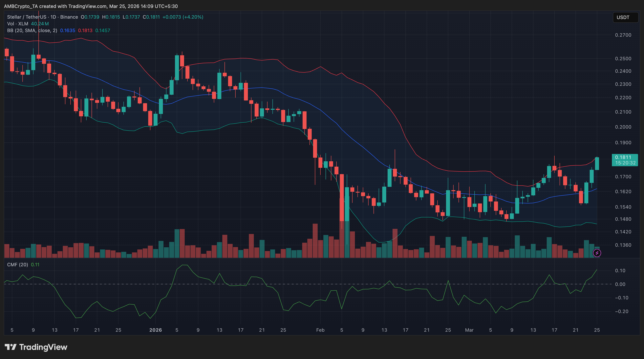Select the Stellar / TetherUS symbol title
This screenshot has height=359, width=644.
27,17
